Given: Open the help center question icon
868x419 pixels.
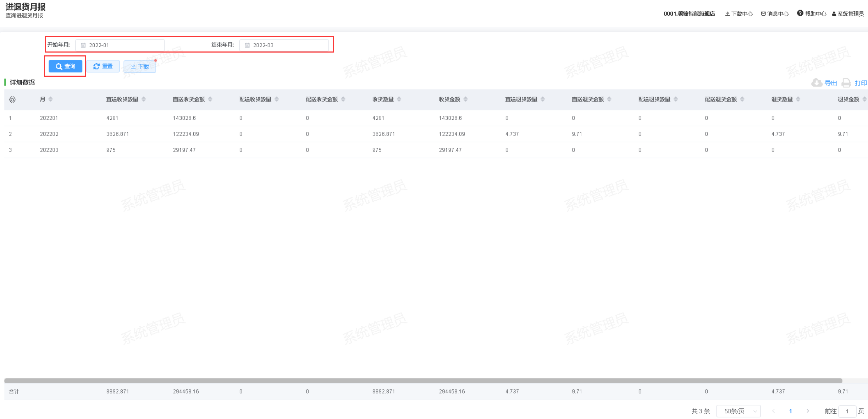Looking at the screenshot, I should pos(800,13).
